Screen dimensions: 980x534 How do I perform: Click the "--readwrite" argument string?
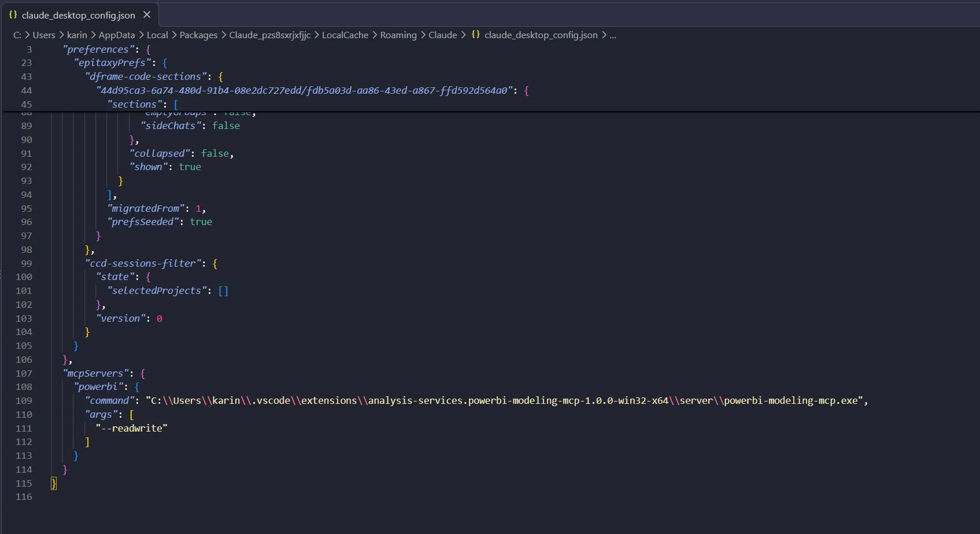pos(132,428)
